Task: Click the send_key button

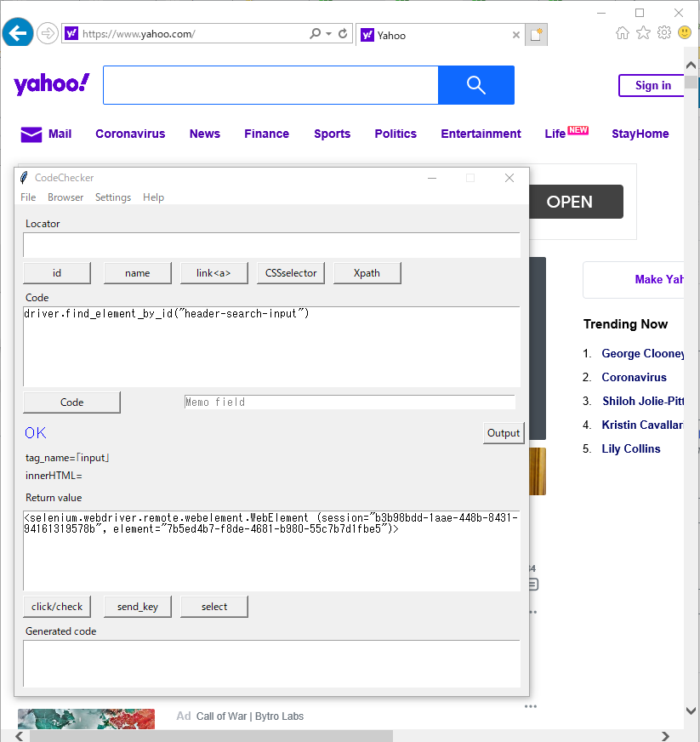Action: tap(138, 607)
